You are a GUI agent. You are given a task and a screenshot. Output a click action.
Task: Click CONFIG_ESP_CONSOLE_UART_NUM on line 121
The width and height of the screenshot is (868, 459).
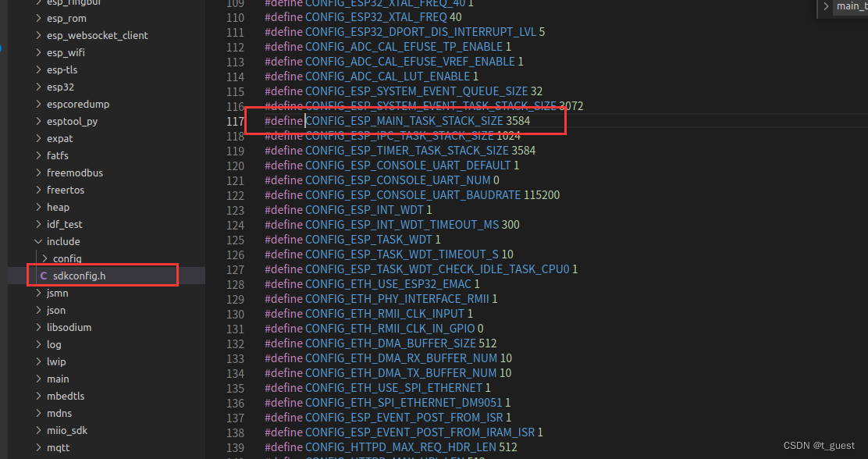(x=398, y=180)
